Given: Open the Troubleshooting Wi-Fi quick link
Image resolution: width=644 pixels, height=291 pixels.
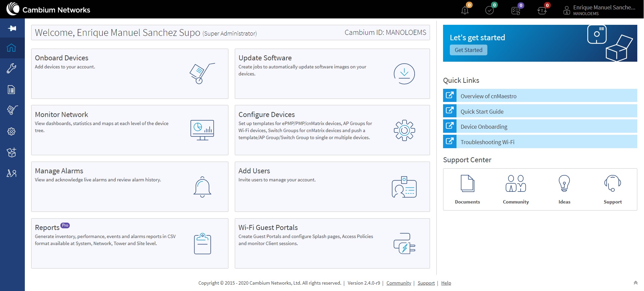Looking at the screenshot, I should click(540, 141).
